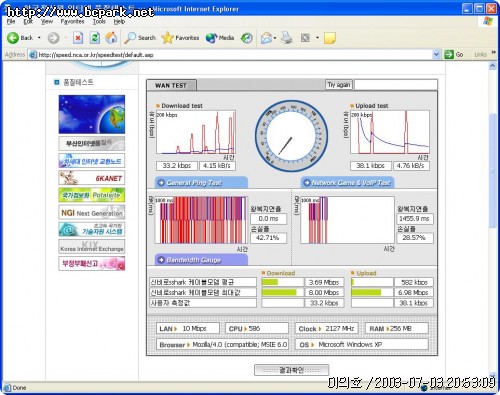Click the 3.69 Mbps download average

pos(324,282)
